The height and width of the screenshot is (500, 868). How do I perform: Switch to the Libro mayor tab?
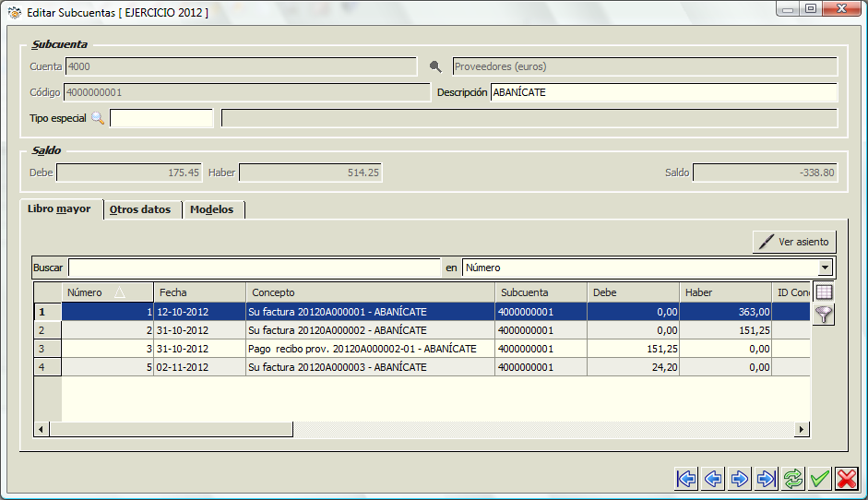pyautogui.click(x=59, y=208)
